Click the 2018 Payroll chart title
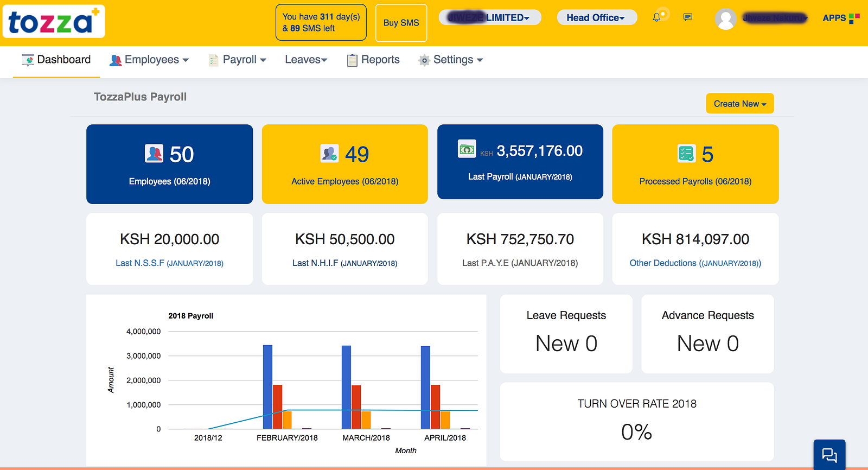This screenshot has width=868, height=470. point(191,316)
